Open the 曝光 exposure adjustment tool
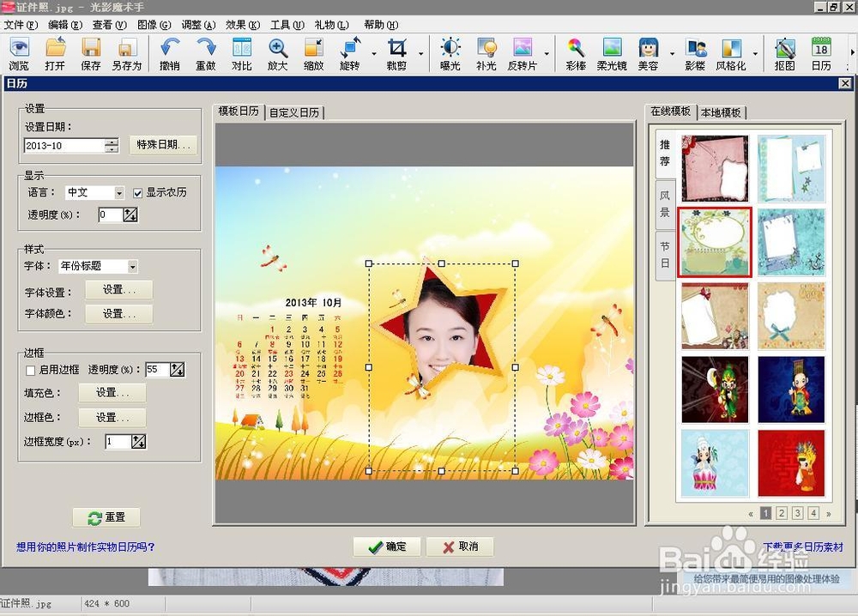 450,53
